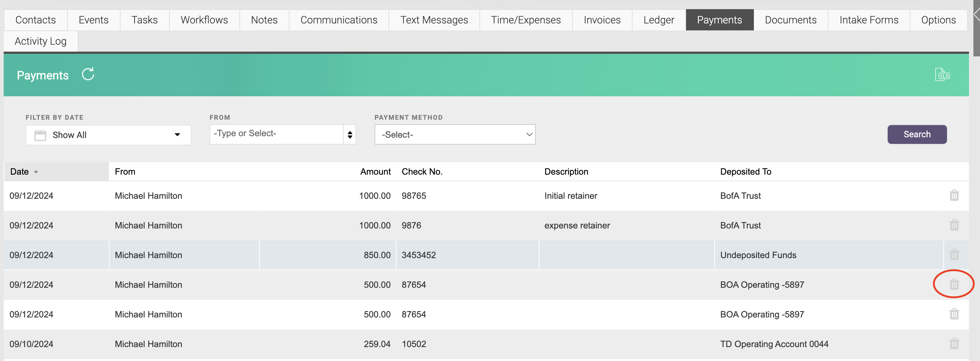This screenshot has width=980, height=361.
Task: Delete the expense retainer payment row
Action: 954,225
